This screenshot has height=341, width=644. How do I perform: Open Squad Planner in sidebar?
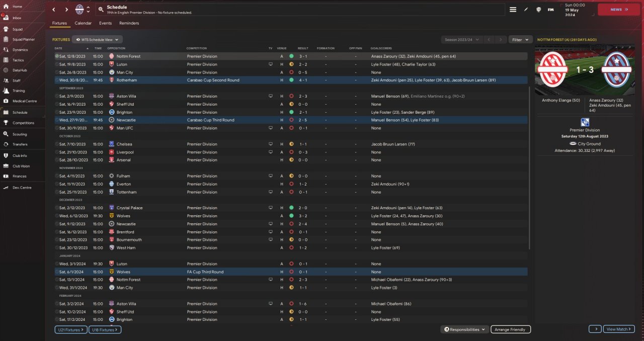(x=22, y=39)
